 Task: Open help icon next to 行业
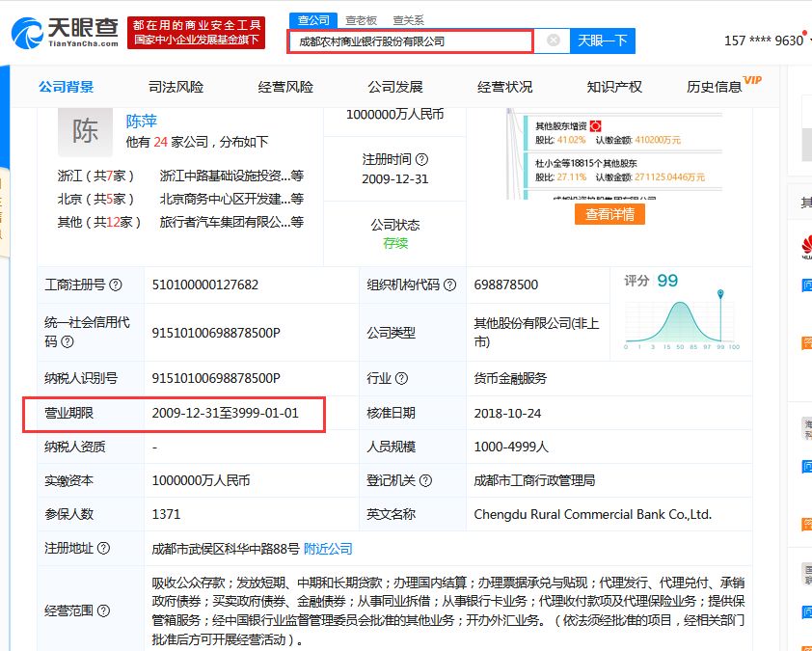[401, 379]
